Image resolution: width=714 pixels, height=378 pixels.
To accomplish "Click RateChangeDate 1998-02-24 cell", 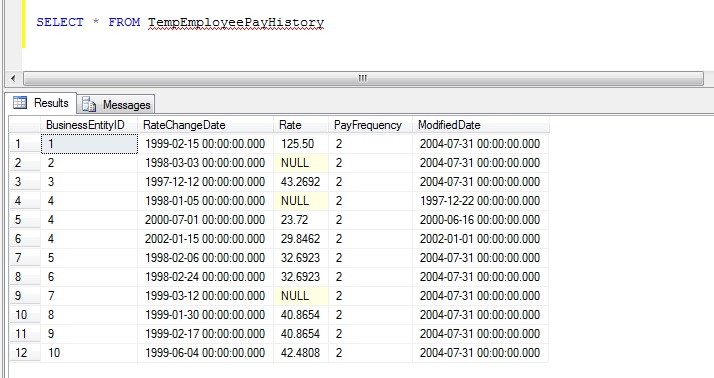I will point(205,276).
